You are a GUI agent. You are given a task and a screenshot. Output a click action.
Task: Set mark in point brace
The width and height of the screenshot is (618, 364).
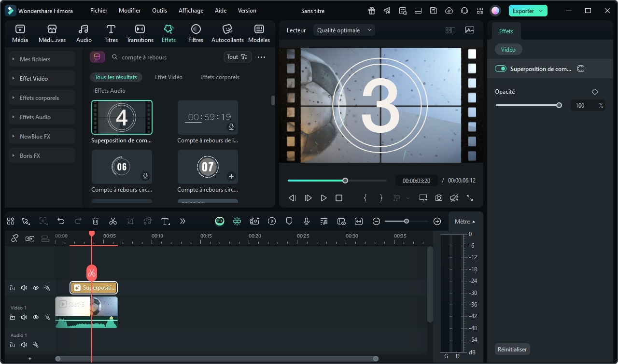point(365,198)
